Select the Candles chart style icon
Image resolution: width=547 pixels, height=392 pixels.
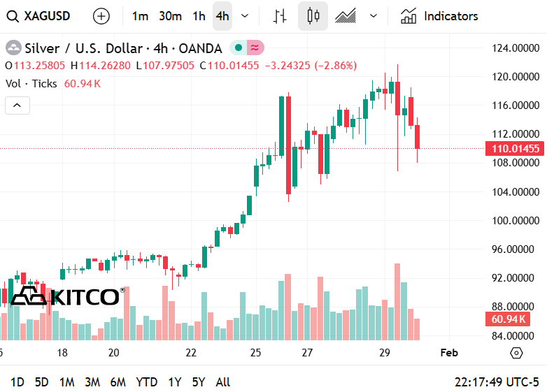[313, 16]
